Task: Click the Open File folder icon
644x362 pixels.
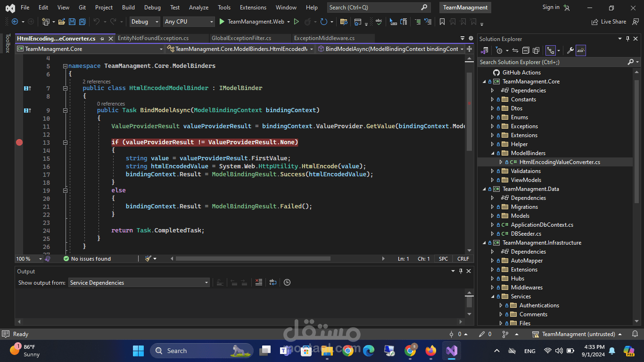Action: point(62,22)
